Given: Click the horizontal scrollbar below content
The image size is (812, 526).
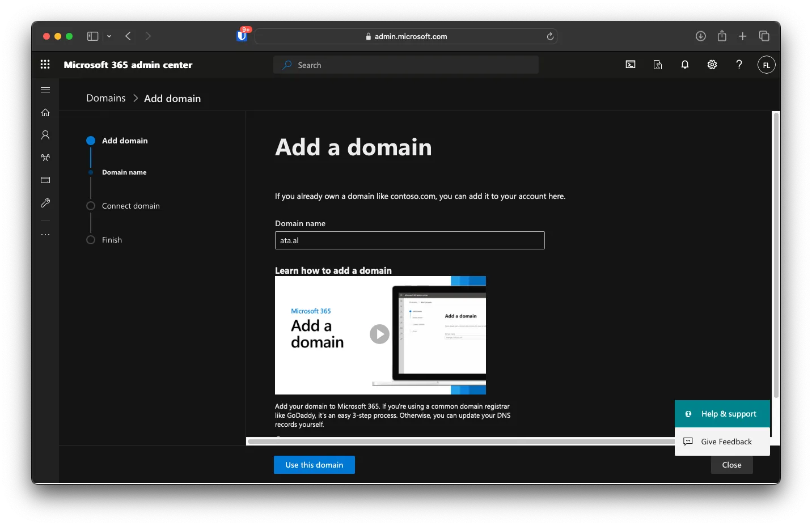Looking at the screenshot, I should (x=460, y=442).
